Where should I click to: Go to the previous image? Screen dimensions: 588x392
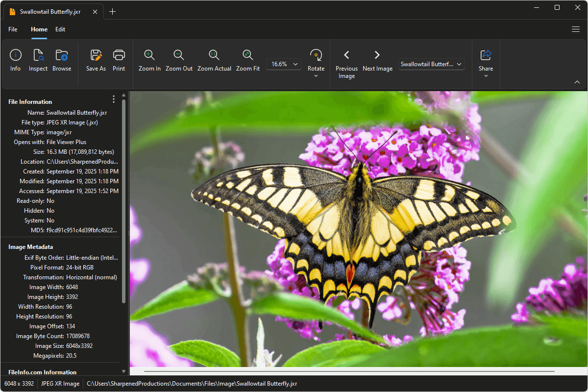(346, 55)
